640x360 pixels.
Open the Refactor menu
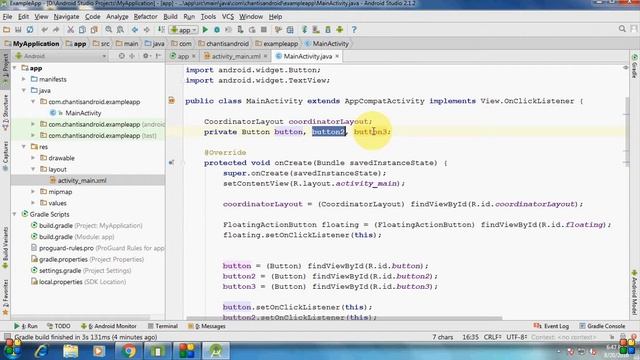pyautogui.click(x=145, y=17)
